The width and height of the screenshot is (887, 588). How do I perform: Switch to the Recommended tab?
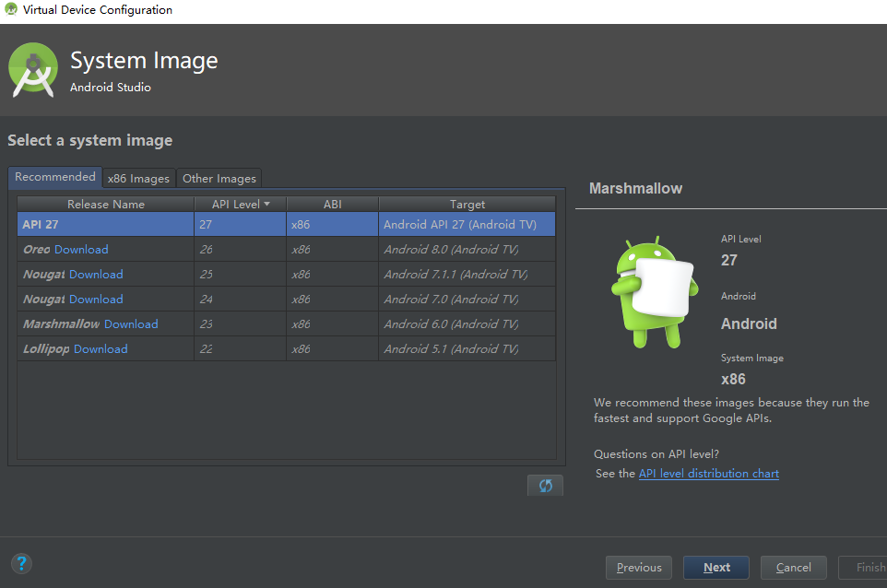click(55, 177)
